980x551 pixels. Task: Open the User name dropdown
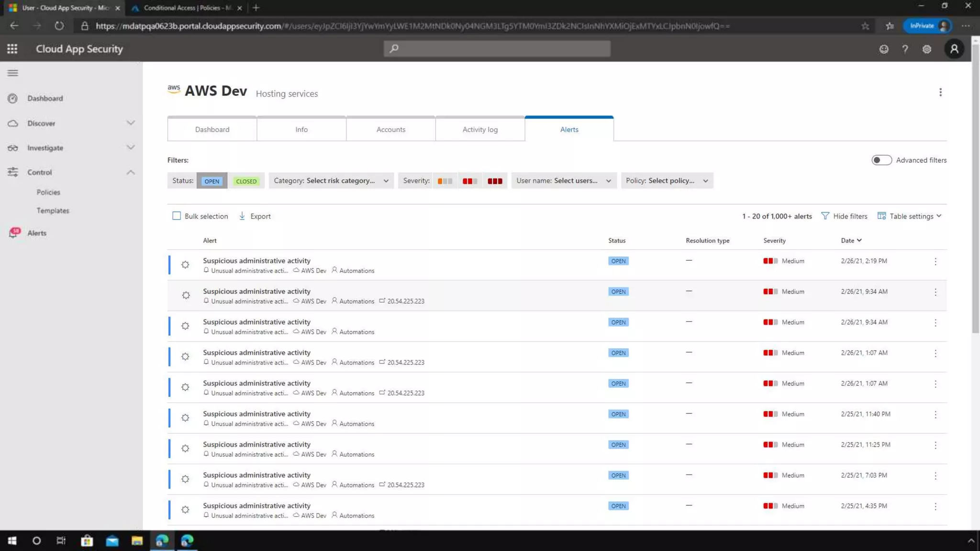pyautogui.click(x=564, y=181)
